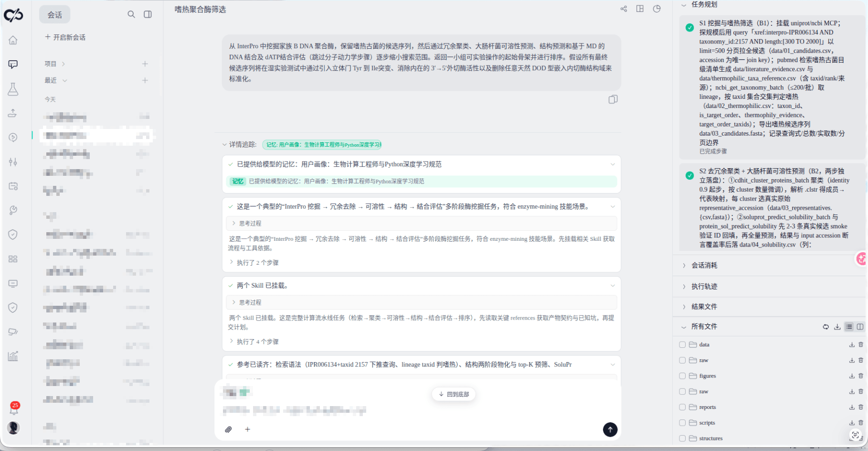The height and width of the screenshot is (451, 868).
Task: Collapse the conversation list panel icon
Action: (x=148, y=14)
